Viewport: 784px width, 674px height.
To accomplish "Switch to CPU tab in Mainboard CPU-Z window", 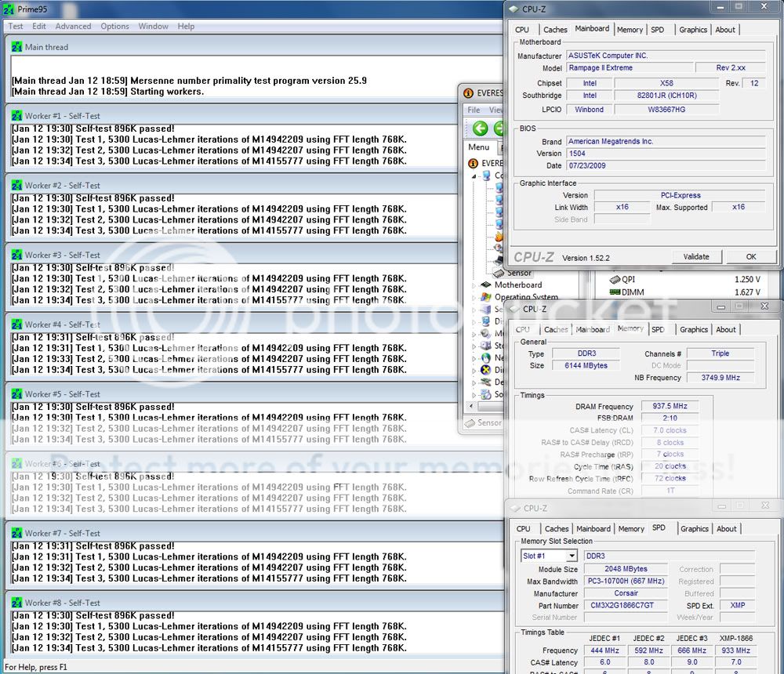I will (x=522, y=30).
